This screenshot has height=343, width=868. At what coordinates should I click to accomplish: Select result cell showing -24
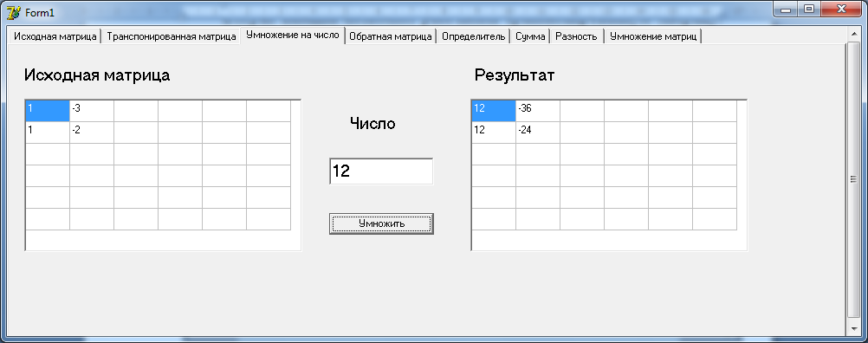(x=538, y=133)
